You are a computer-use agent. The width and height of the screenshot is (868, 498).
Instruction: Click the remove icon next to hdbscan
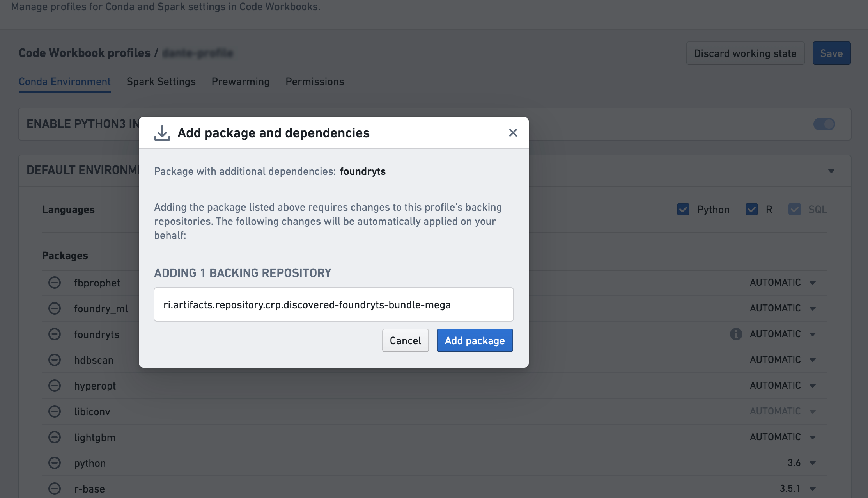click(55, 359)
